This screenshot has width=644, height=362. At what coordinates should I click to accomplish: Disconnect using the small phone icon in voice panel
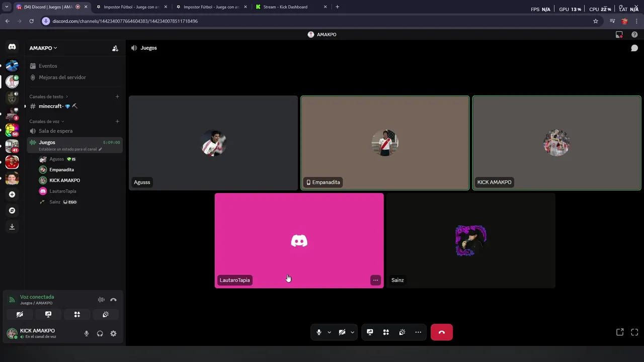tap(113, 300)
